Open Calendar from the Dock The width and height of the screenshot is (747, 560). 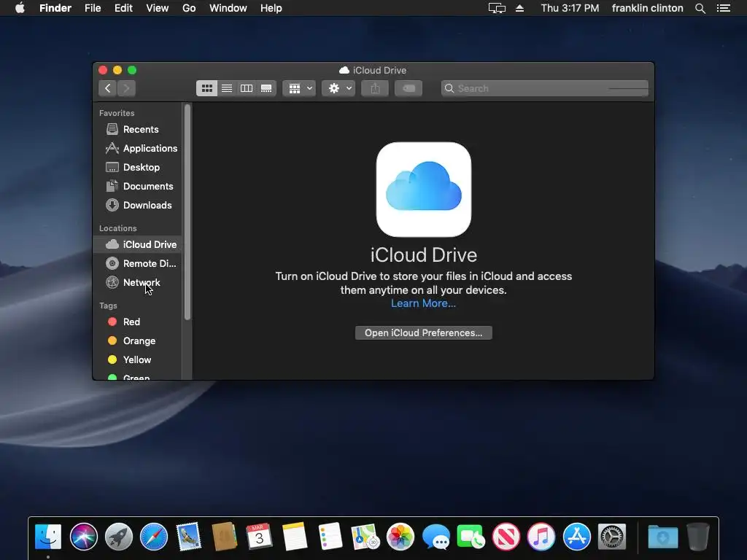pos(259,537)
